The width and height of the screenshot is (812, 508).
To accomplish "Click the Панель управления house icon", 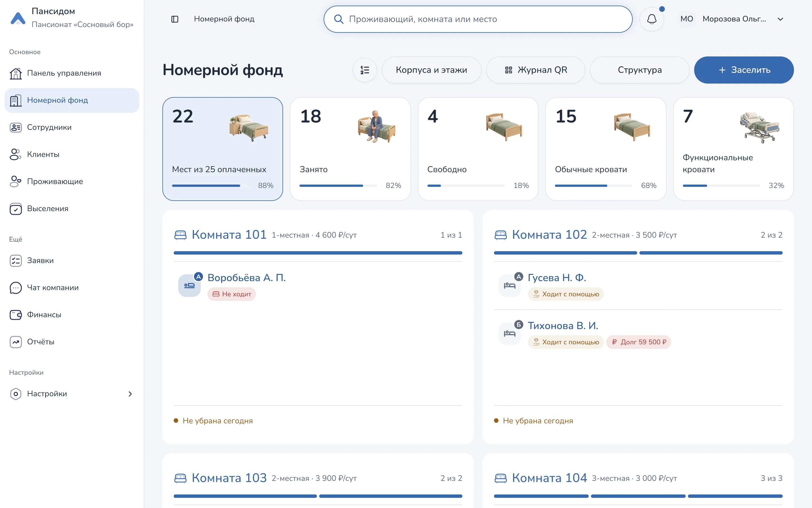I will click(x=16, y=73).
